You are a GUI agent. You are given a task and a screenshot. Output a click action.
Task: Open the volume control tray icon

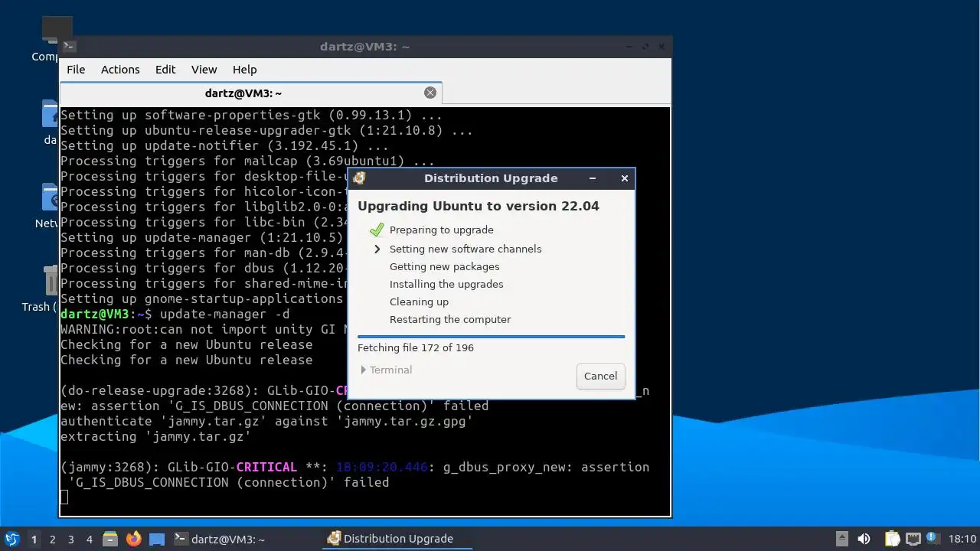coord(864,539)
